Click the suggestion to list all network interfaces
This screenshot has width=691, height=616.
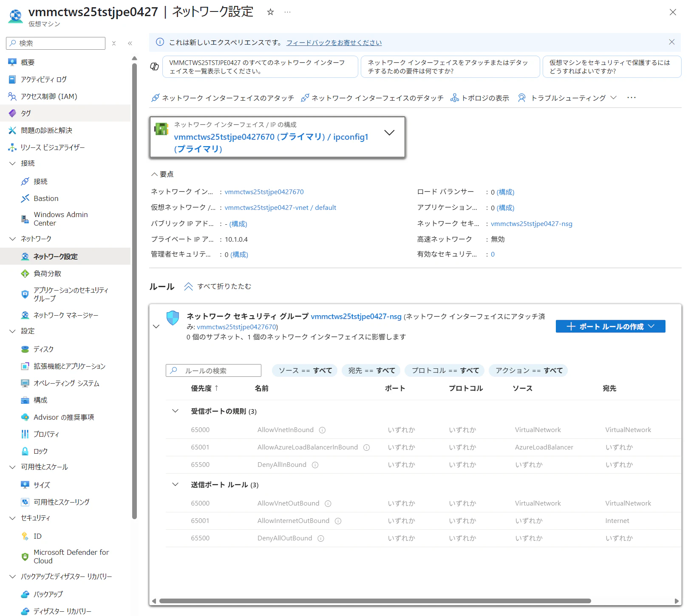260,67
